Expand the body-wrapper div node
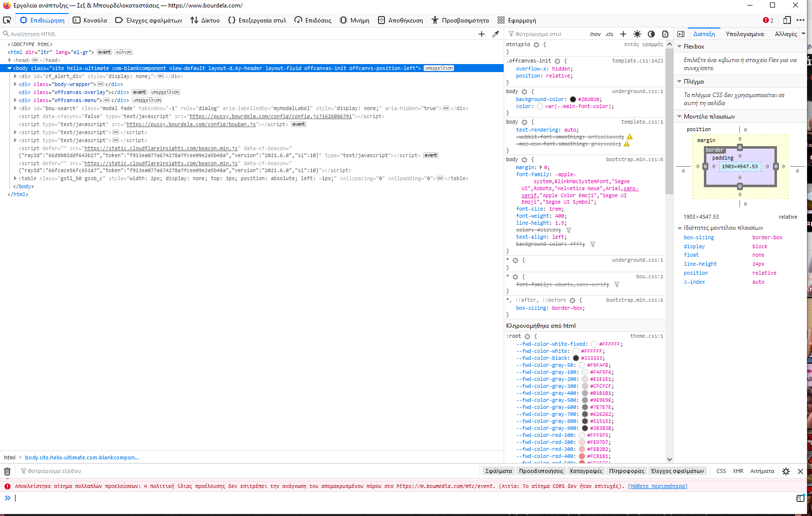This screenshot has width=812, height=516. click(x=15, y=84)
